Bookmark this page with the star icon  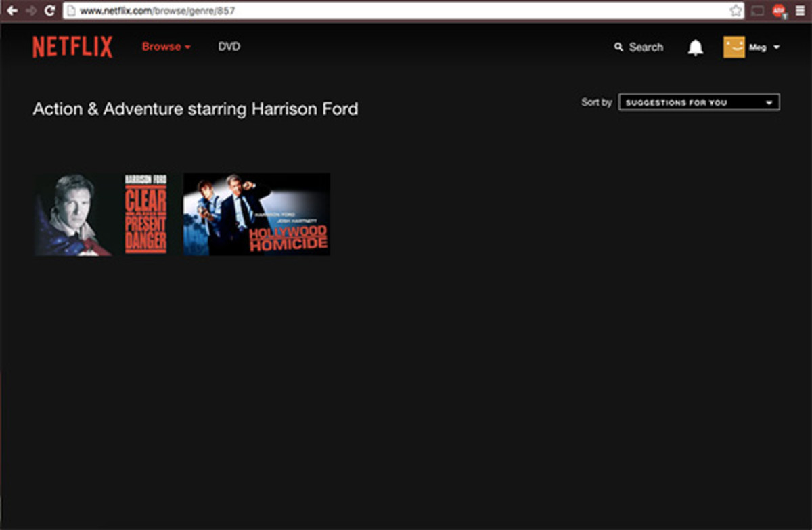(x=736, y=11)
